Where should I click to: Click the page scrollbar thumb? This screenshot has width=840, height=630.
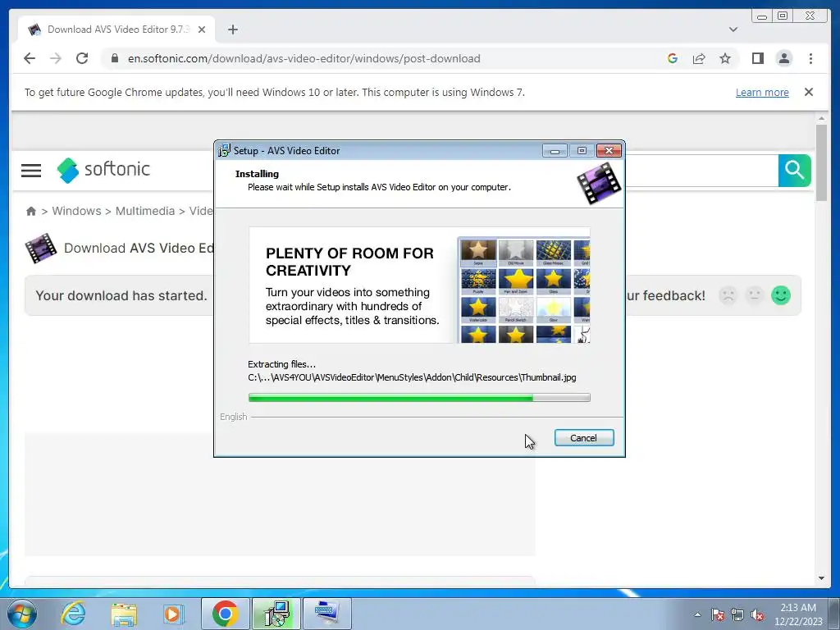(821, 162)
